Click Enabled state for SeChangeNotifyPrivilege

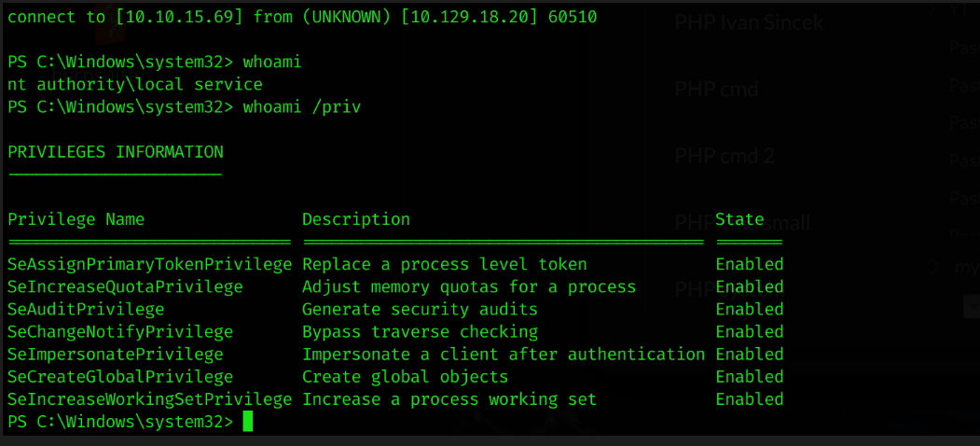tap(750, 332)
